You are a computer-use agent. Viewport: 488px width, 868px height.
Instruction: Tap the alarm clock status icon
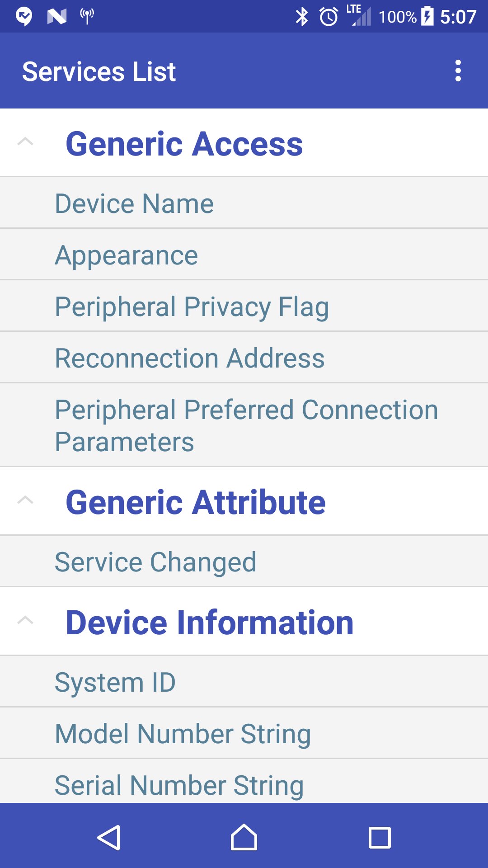point(328,17)
